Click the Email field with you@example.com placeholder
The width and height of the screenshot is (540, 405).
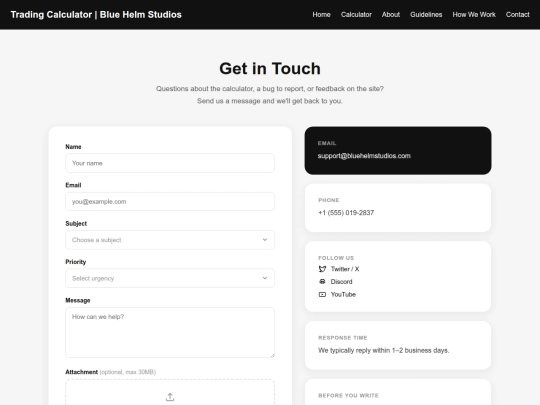pyautogui.click(x=170, y=201)
